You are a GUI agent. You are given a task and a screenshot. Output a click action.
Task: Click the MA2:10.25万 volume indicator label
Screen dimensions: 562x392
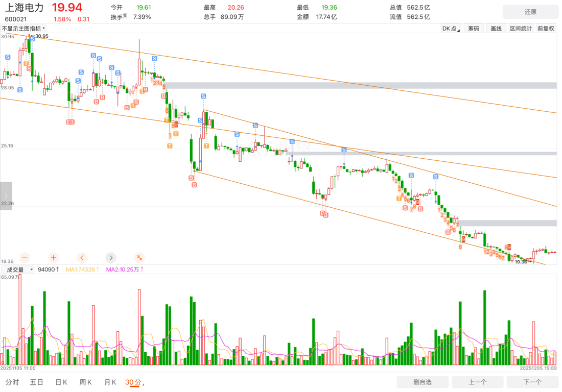(125, 269)
